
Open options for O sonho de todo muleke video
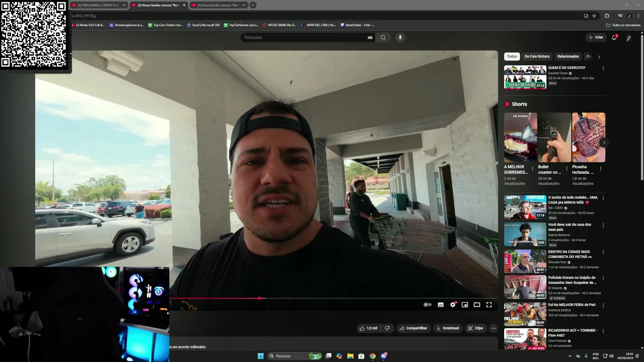(603, 198)
